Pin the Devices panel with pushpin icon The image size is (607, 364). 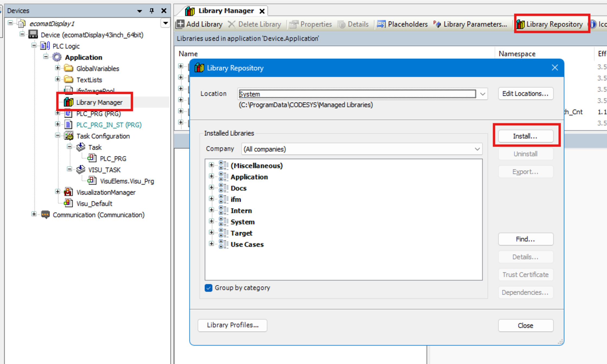click(152, 11)
